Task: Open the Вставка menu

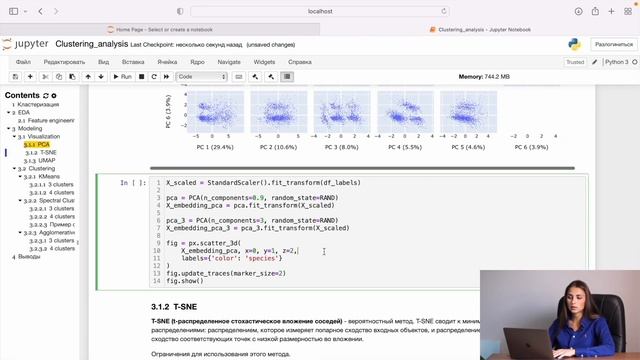Action: [133, 62]
